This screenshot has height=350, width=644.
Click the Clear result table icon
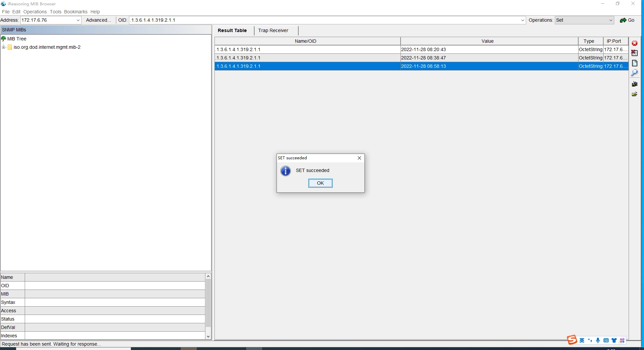point(635,53)
